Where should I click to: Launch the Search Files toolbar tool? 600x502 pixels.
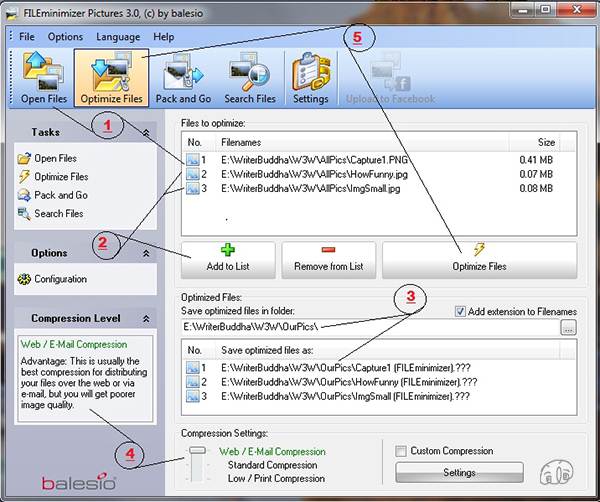point(250,78)
